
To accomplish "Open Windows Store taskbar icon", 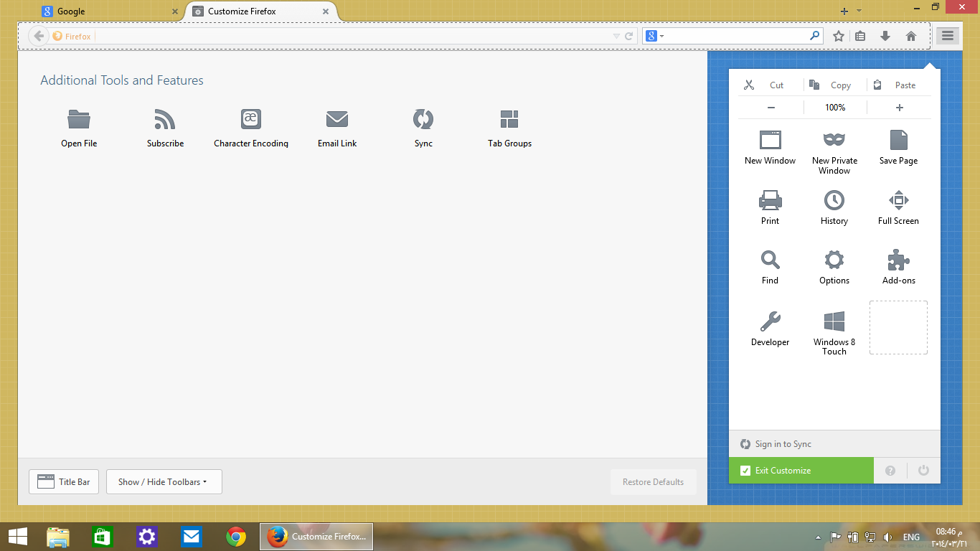I will (x=103, y=537).
